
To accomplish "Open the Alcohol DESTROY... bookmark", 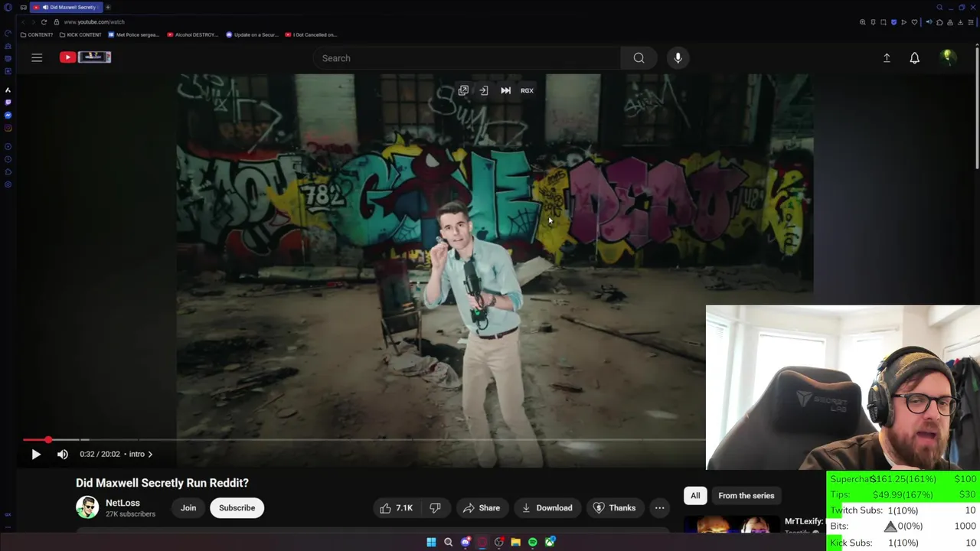I will coord(193,34).
